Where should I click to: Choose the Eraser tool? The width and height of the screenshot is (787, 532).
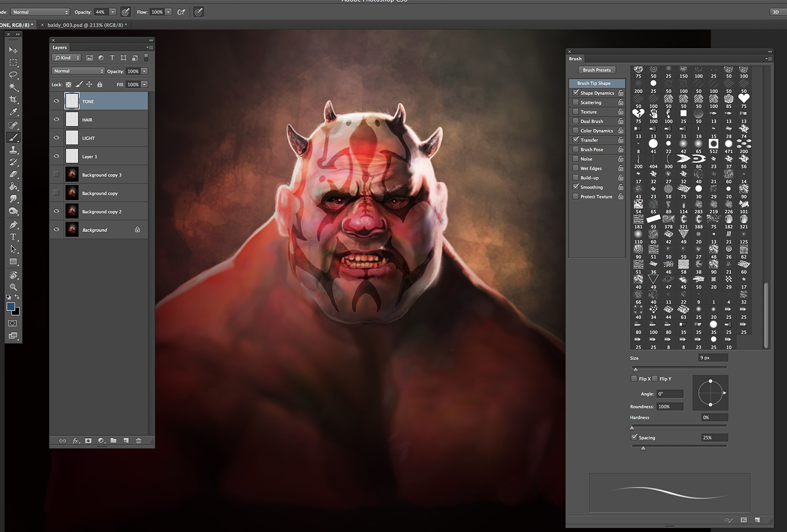point(13,175)
